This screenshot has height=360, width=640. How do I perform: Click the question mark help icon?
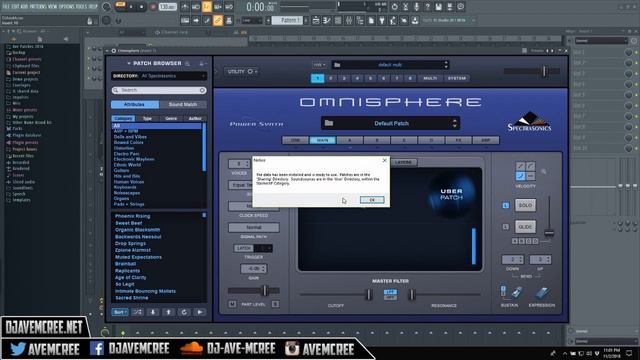pyautogui.click(x=427, y=7)
